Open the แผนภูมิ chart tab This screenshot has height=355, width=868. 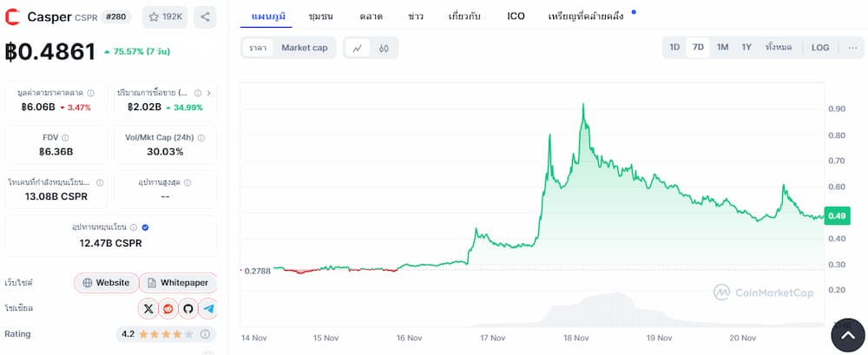(268, 16)
